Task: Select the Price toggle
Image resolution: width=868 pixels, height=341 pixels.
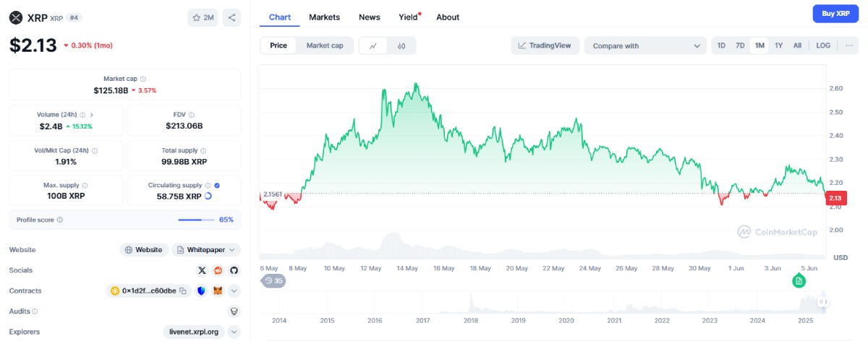Action: [x=278, y=46]
